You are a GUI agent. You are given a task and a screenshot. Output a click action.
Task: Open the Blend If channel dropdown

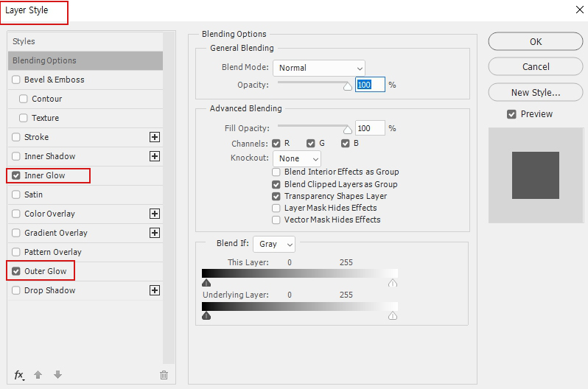coord(274,244)
